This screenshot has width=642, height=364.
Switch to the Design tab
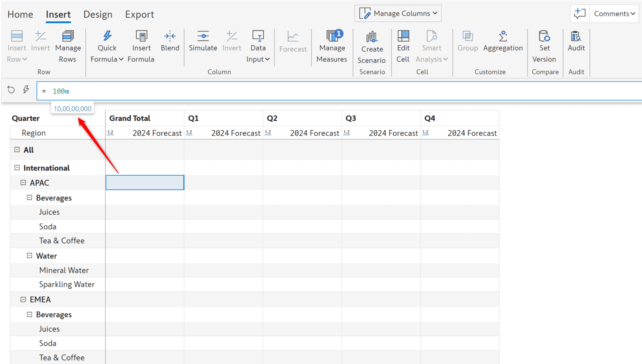[97, 14]
